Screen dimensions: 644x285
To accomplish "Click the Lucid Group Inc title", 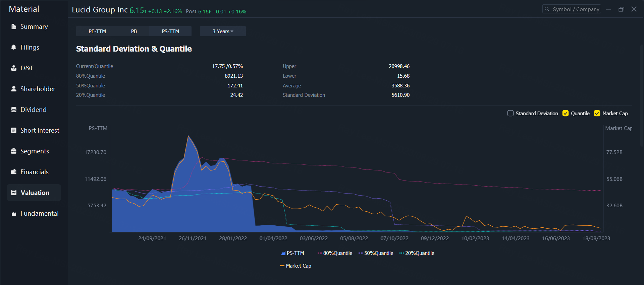I will tap(100, 10).
